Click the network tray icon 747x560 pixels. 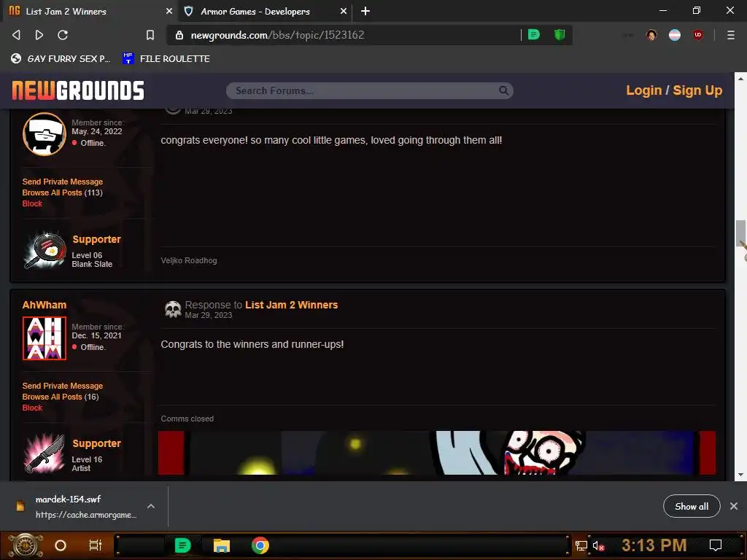581,545
